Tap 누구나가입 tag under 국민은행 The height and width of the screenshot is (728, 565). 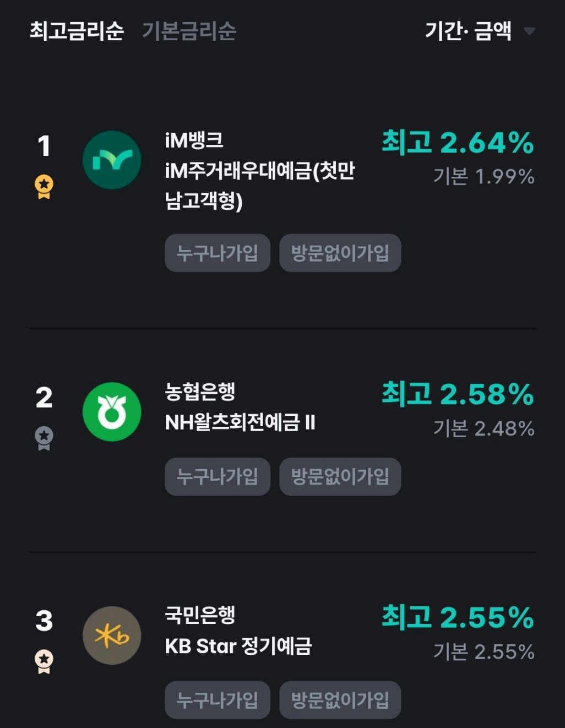coord(218,700)
